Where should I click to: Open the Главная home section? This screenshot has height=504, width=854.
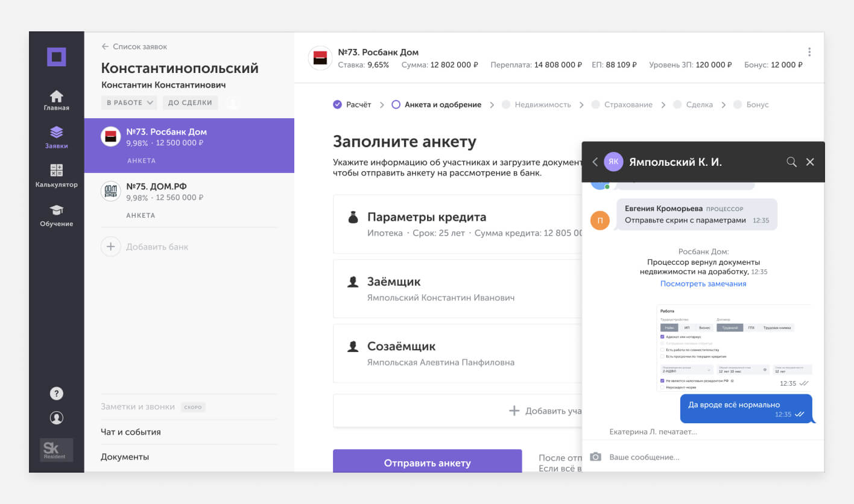click(57, 100)
